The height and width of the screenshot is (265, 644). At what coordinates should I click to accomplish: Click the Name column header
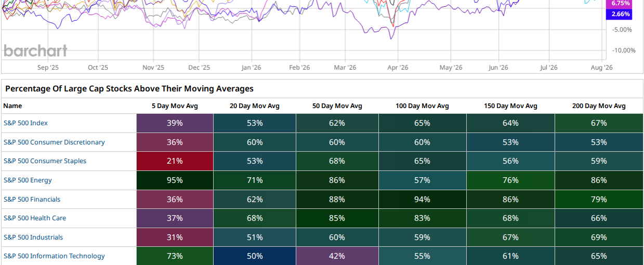(x=12, y=106)
